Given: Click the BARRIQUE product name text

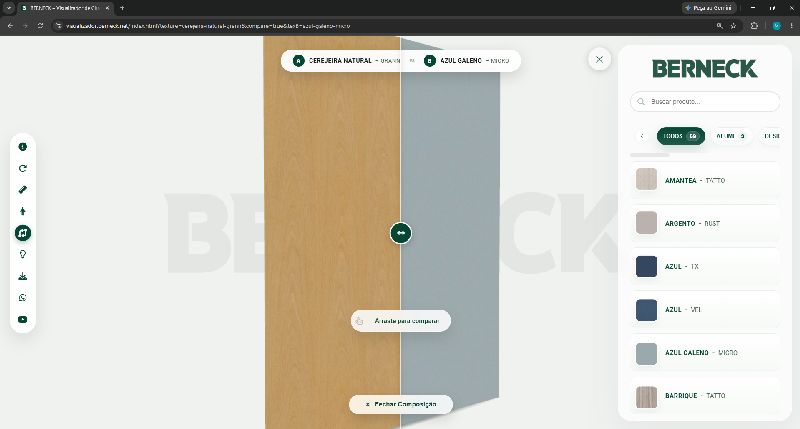Looking at the screenshot, I should click(681, 395).
